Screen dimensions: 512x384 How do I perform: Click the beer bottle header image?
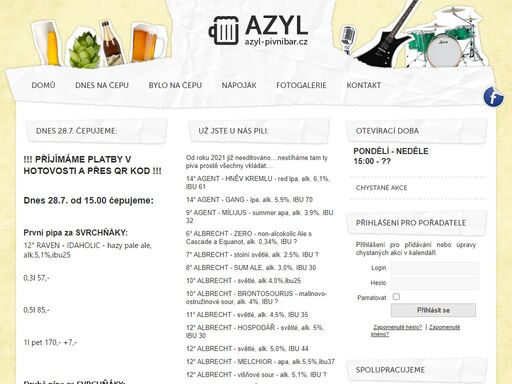click(112, 43)
